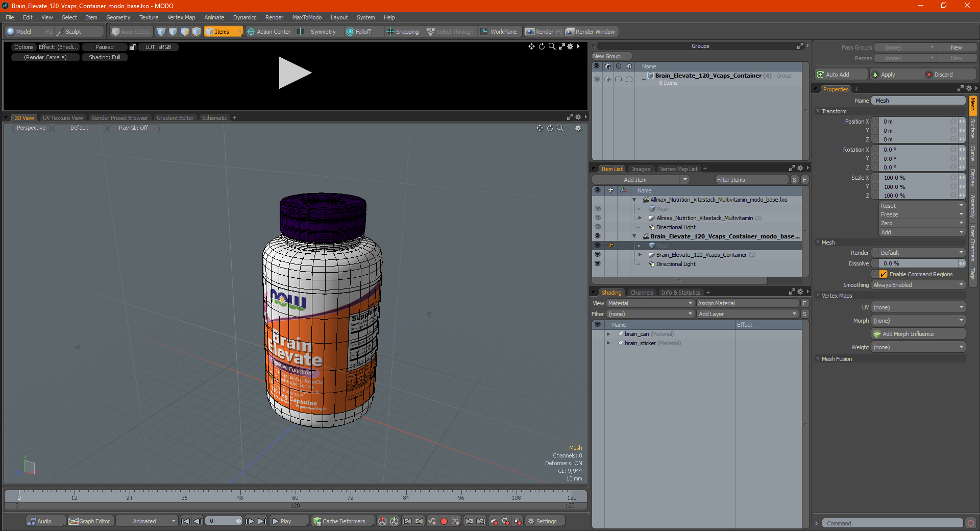The image size is (980, 531).
Task: Open 3D viewport settings gear
Action: tap(578, 128)
